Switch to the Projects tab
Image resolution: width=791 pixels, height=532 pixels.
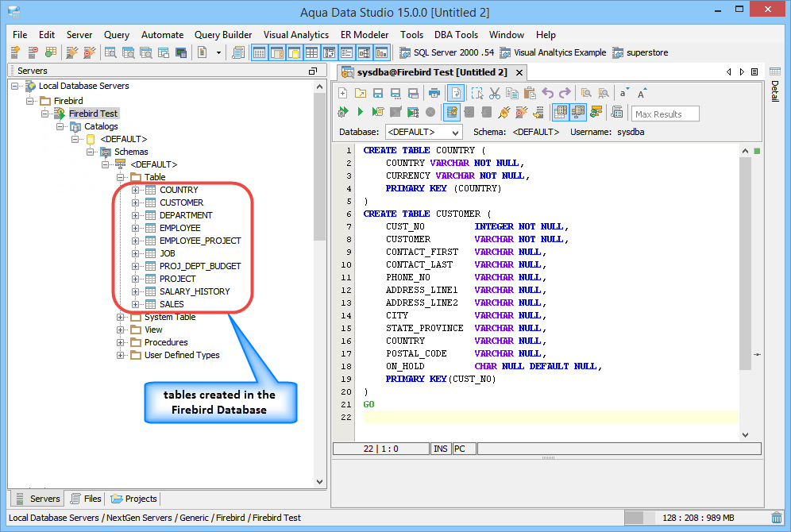(134, 499)
